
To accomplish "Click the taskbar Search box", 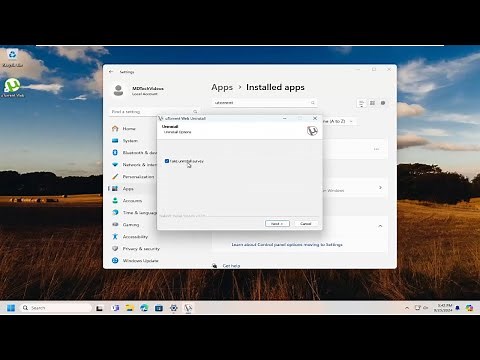I will pos(56,308).
